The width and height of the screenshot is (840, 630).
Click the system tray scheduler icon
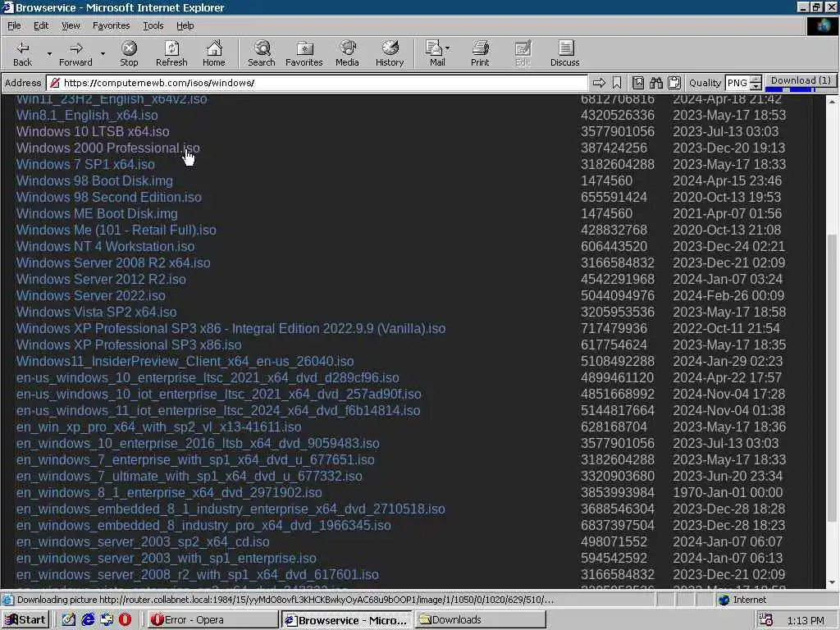[765, 620]
